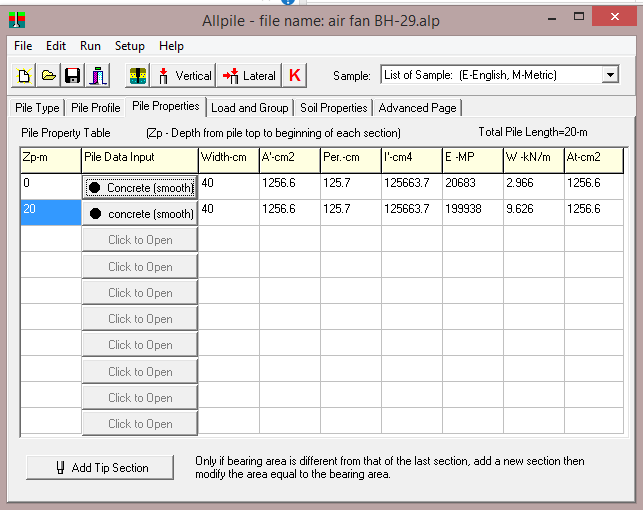
Task: Click the At-cm2 column header
Action: [594, 161]
